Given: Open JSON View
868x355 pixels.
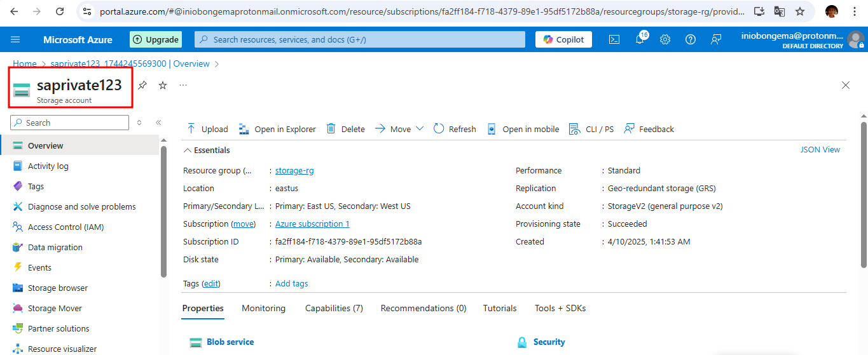Looking at the screenshot, I should click(x=820, y=150).
